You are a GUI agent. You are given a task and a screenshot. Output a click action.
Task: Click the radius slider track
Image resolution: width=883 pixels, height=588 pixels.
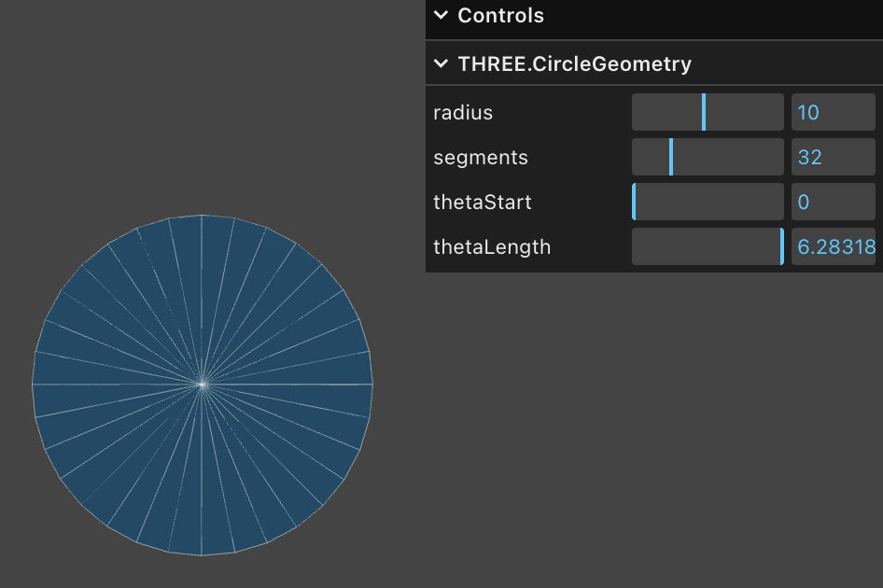708,112
